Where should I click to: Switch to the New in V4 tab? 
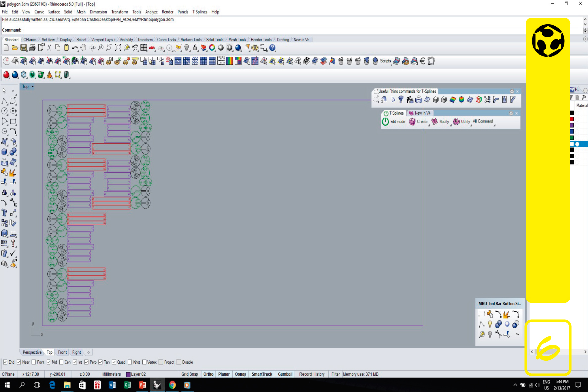420,113
